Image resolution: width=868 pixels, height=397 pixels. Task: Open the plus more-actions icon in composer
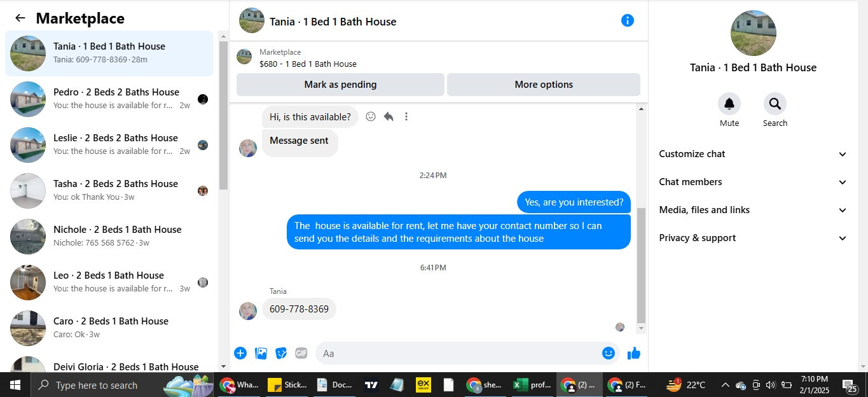click(240, 353)
